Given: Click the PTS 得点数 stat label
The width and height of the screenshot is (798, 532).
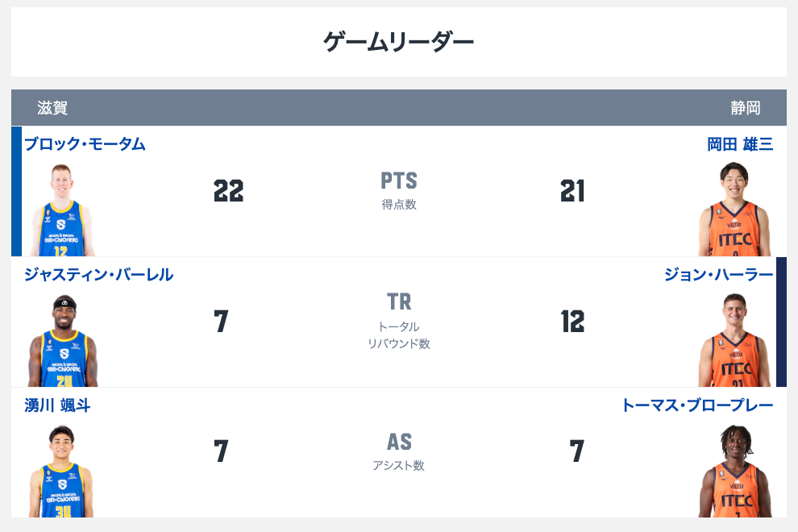Looking at the screenshot, I should [399, 190].
